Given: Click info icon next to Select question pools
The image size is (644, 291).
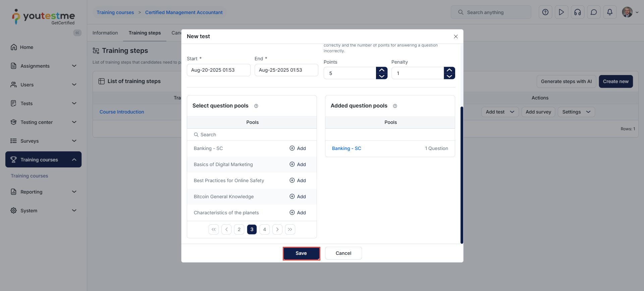Looking at the screenshot, I should 256,106.
